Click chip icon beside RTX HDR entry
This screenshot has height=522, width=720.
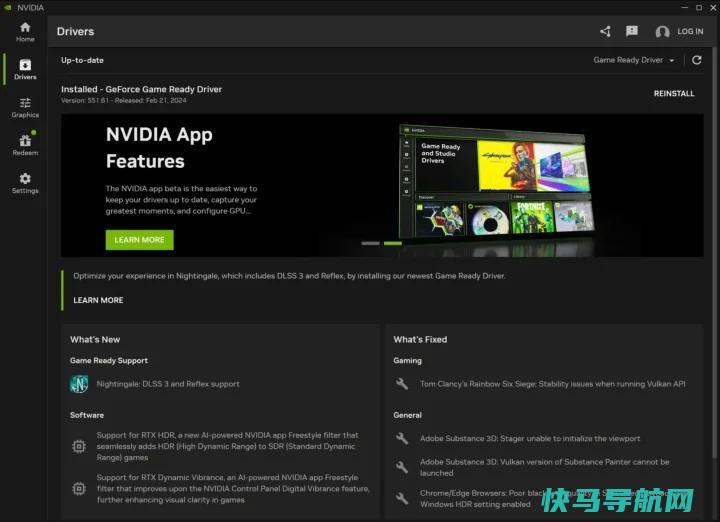click(79, 446)
